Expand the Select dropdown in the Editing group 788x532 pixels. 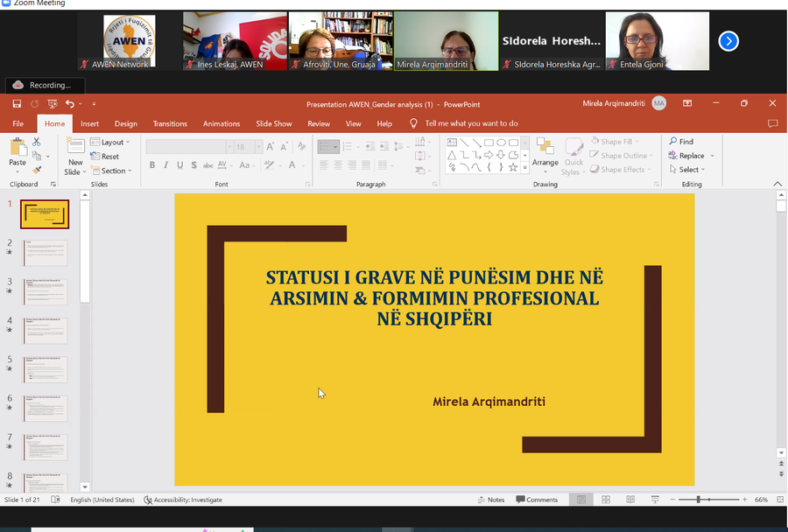690,170
